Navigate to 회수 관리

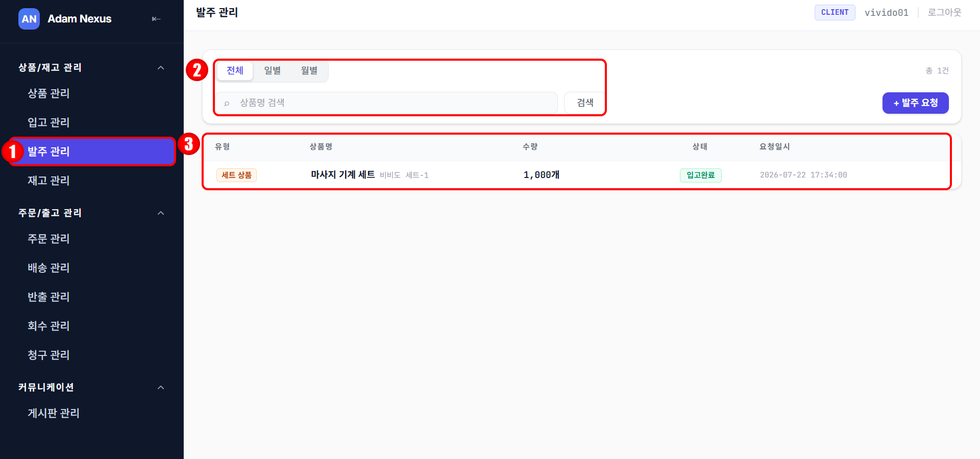click(x=48, y=326)
